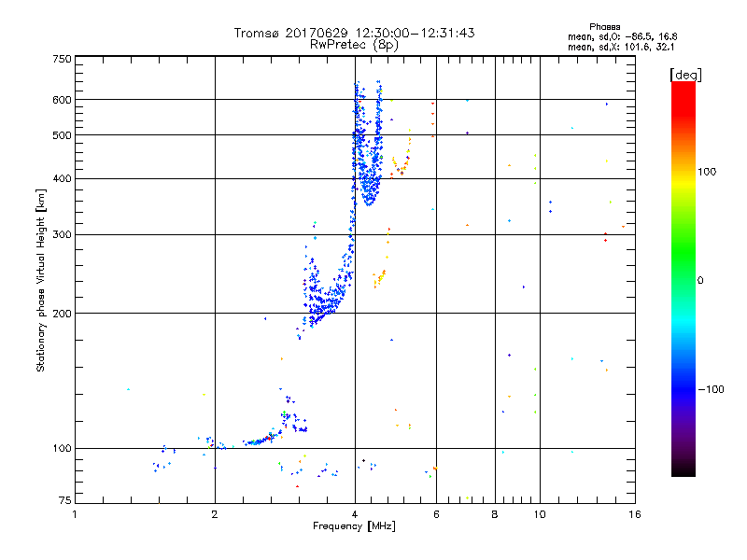
Task: Click the mean sd X 101.6 statistics line
Action: coord(621,48)
